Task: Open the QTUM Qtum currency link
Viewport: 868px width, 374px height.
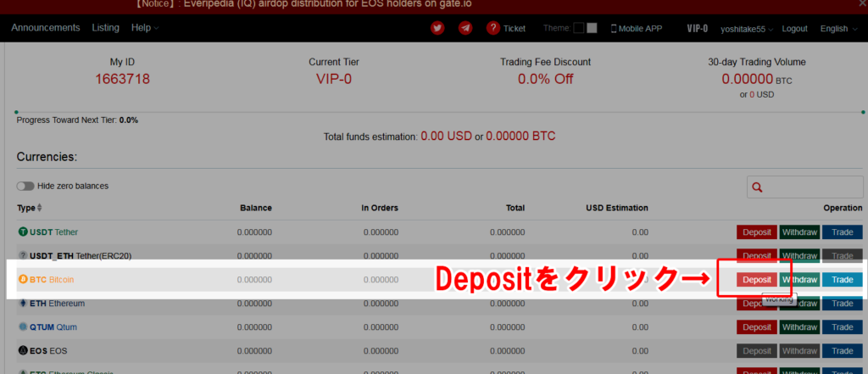Action: coord(53,327)
